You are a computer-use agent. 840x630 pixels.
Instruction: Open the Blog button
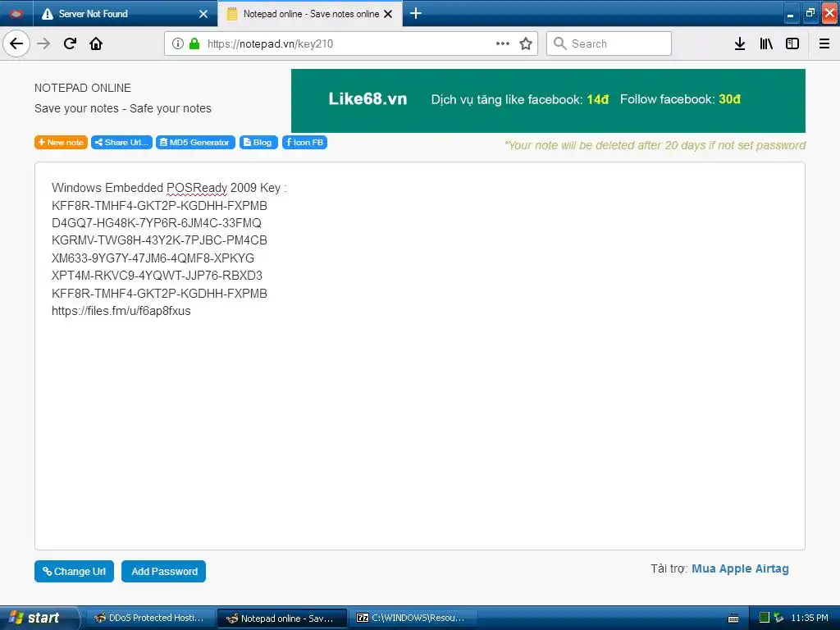[258, 143]
